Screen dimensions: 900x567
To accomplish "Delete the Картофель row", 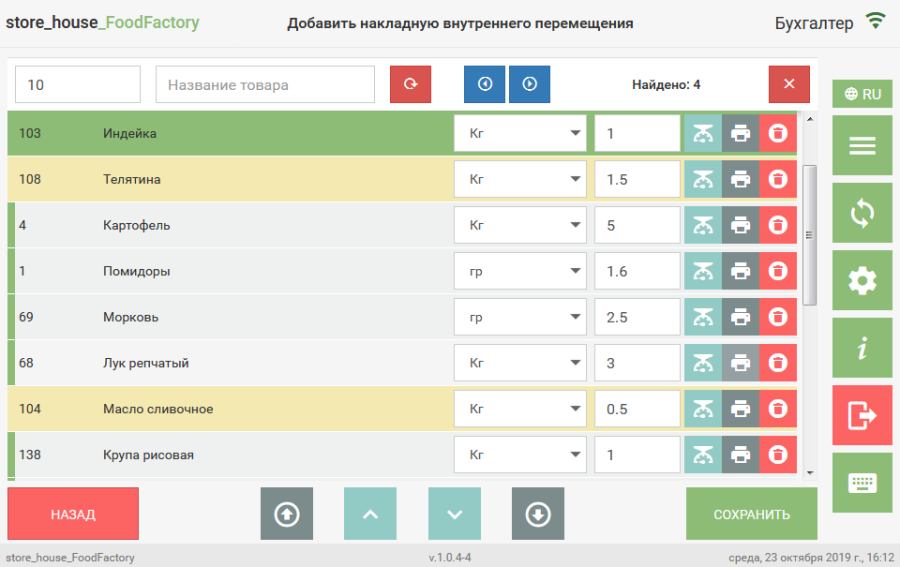I will pos(778,225).
